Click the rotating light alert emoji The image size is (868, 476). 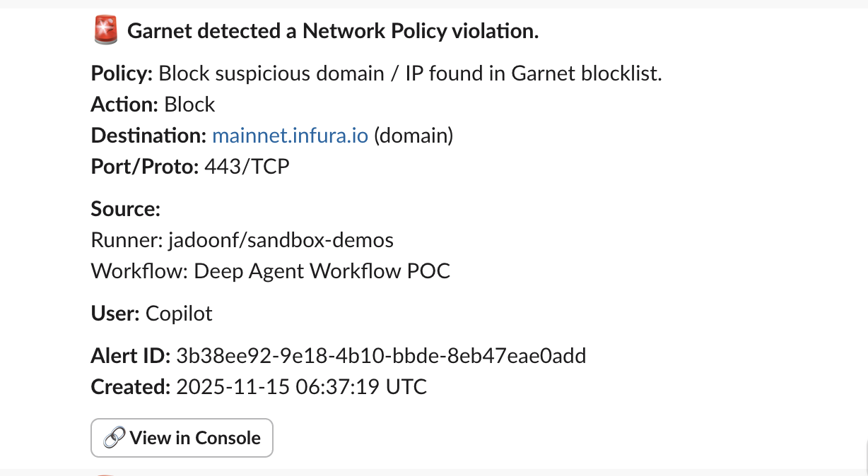[105, 30]
